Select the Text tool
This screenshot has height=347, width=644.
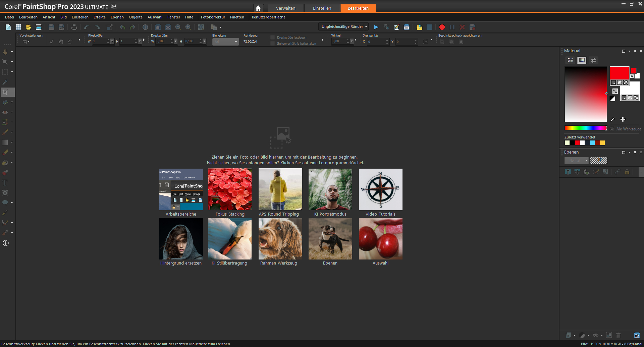click(5, 183)
